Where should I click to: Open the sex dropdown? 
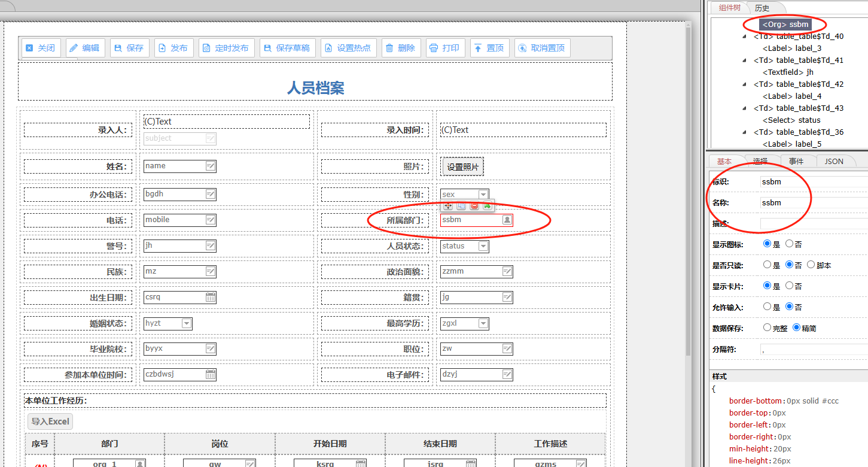(483, 194)
